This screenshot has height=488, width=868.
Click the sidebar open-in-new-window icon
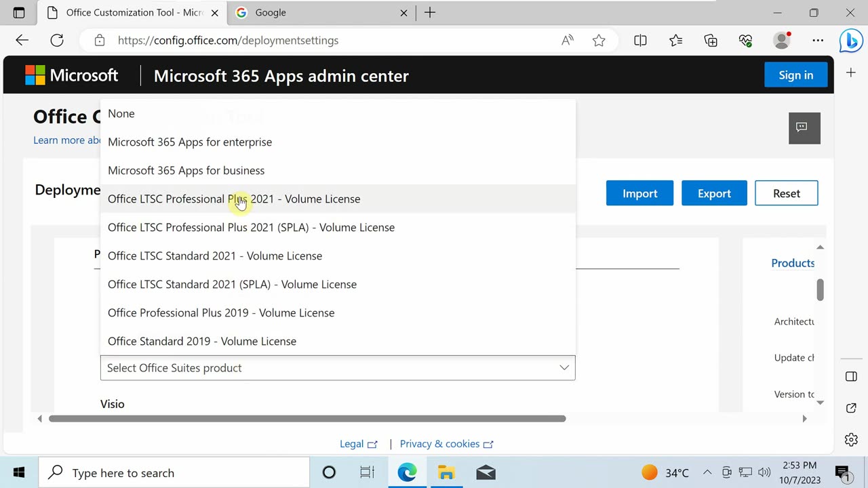coord(851,408)
